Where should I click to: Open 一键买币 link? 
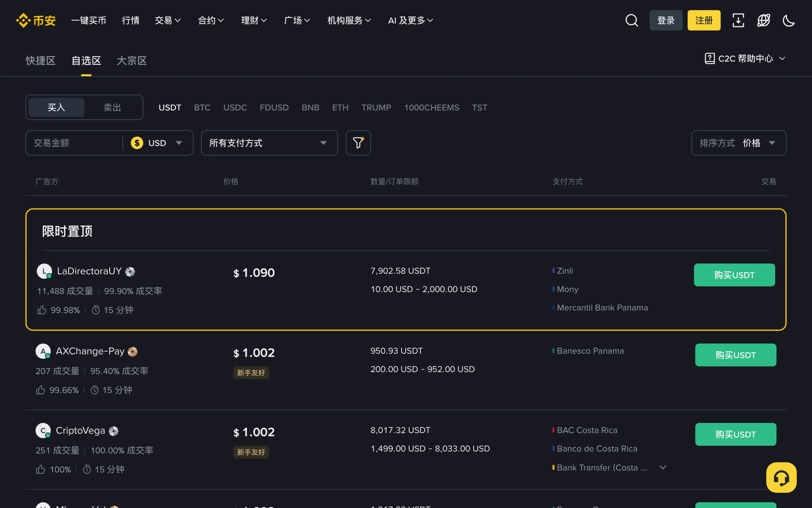(x=88, y=21)
